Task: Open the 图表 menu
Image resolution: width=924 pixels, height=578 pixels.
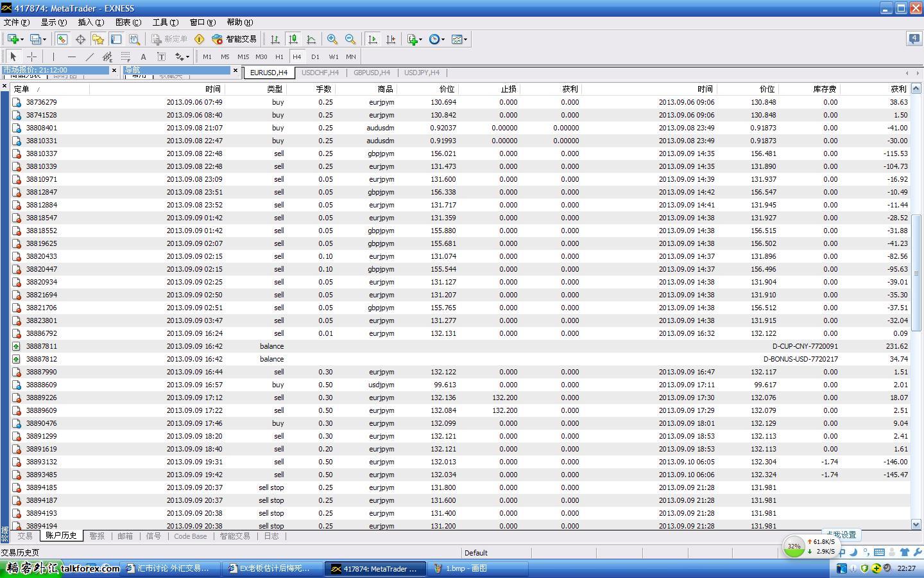Action: point(128,22)
